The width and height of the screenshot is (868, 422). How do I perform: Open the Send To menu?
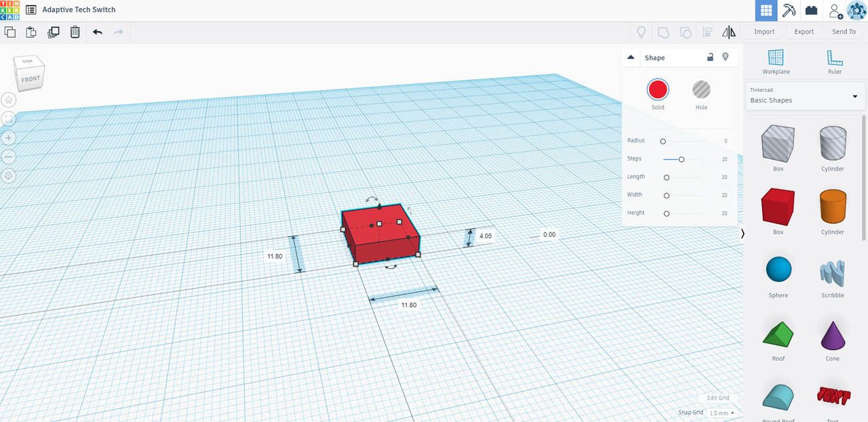(x=844, y=31)
